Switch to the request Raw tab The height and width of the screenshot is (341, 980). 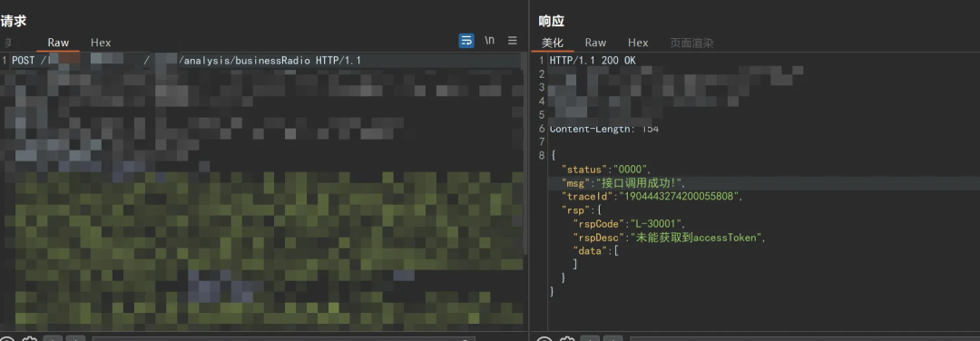click(x=58, y=43)
